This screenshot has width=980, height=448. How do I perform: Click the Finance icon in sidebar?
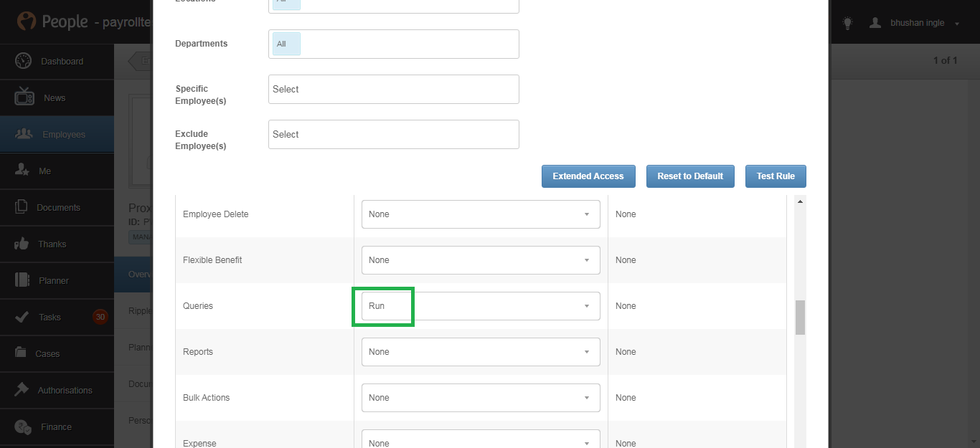(24, 426)
